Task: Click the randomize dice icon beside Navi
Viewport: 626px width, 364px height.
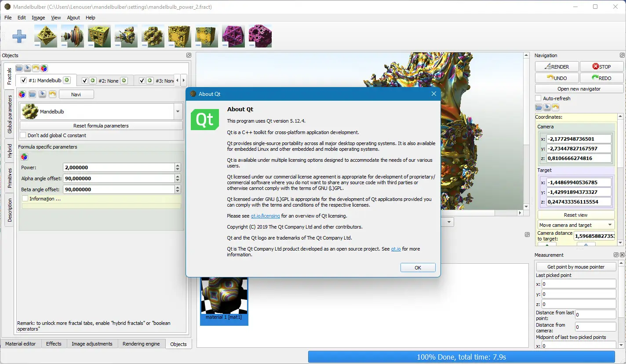Action: pyautogui.click(x=22, y=94)
